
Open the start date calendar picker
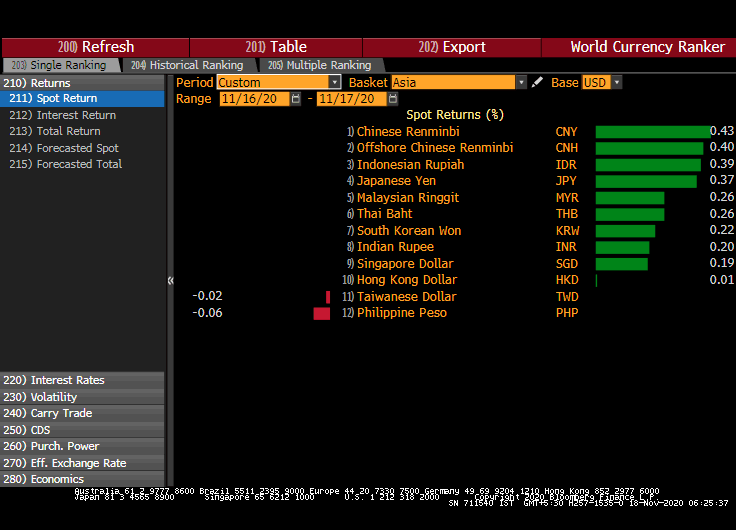coord(296,99)
